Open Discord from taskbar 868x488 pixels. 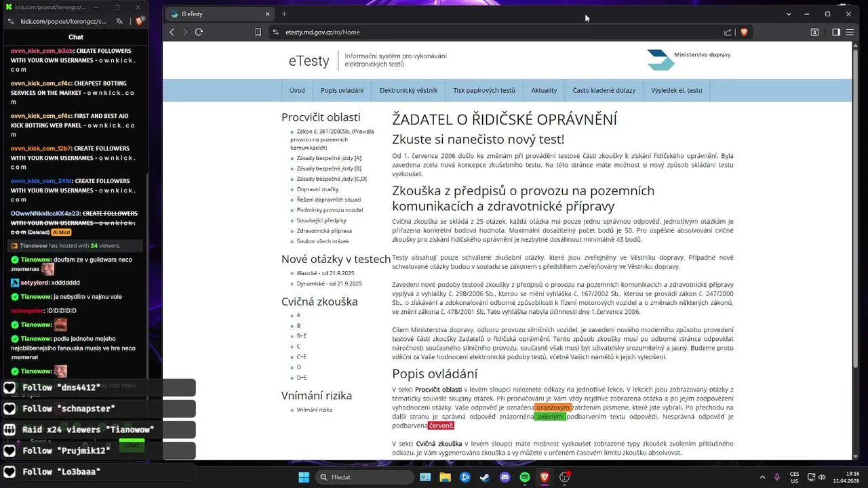[x=505, y=477]
